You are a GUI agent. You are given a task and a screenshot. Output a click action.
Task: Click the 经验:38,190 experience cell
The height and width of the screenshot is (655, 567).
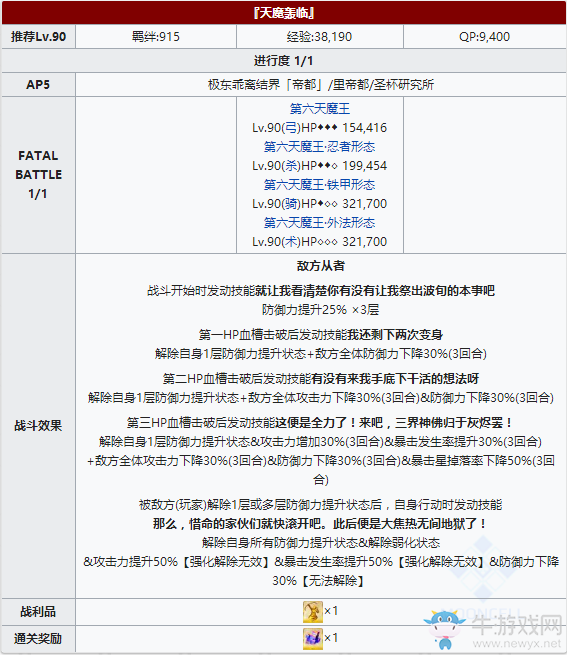click(x=320, y=37)
